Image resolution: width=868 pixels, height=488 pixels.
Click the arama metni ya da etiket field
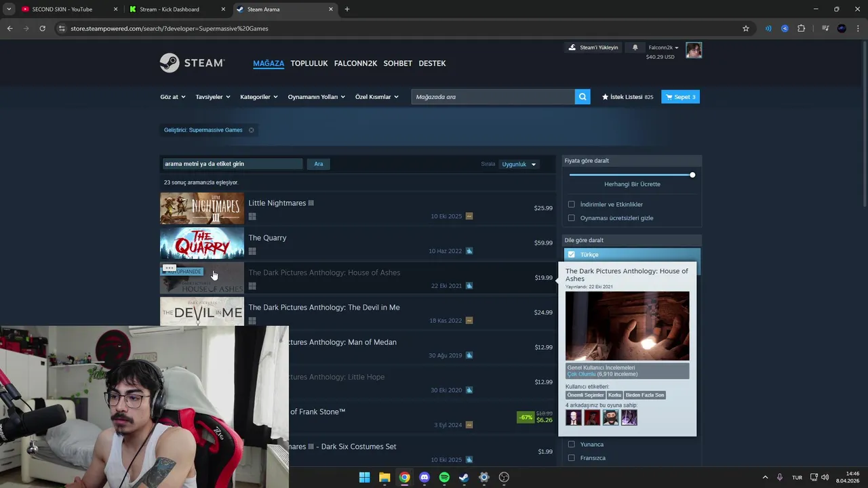pyautogui.click(x=232, y=164)
